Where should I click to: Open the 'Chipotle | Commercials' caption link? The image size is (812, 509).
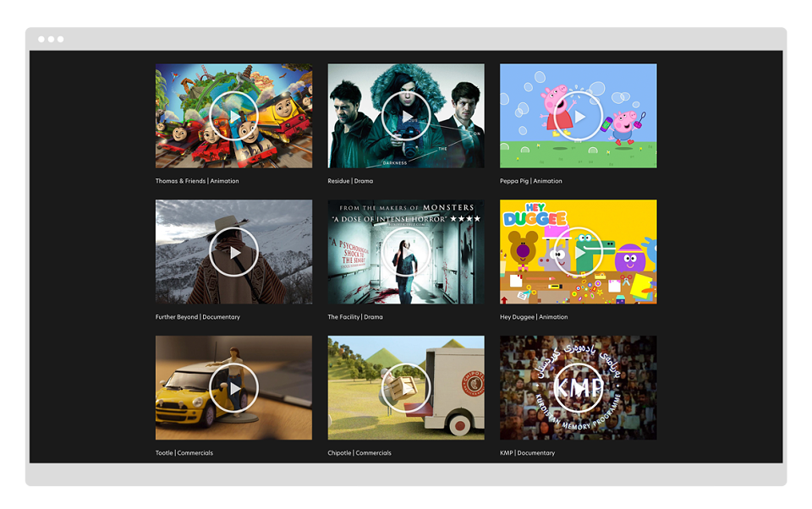[359, 453]
